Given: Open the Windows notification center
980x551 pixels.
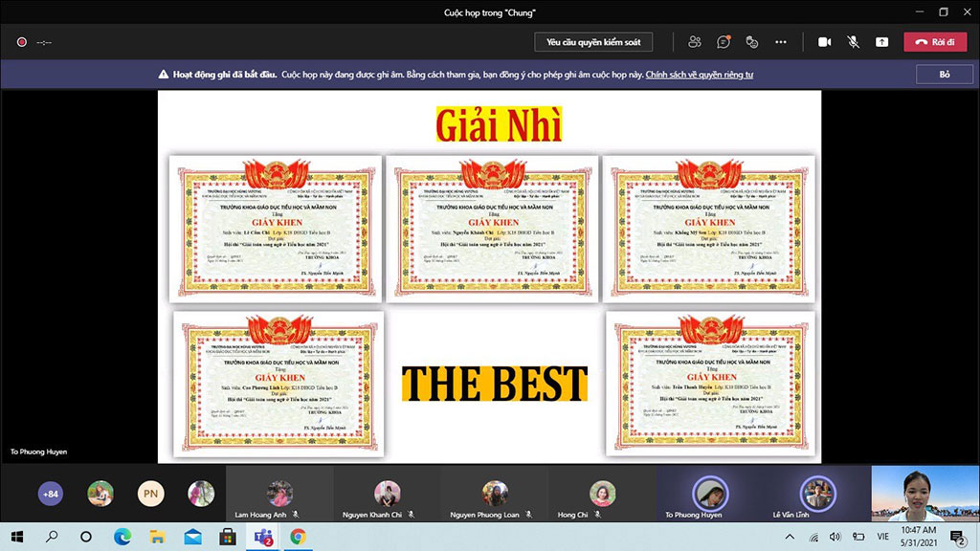Looking at the screenshot, I should 957,537.
